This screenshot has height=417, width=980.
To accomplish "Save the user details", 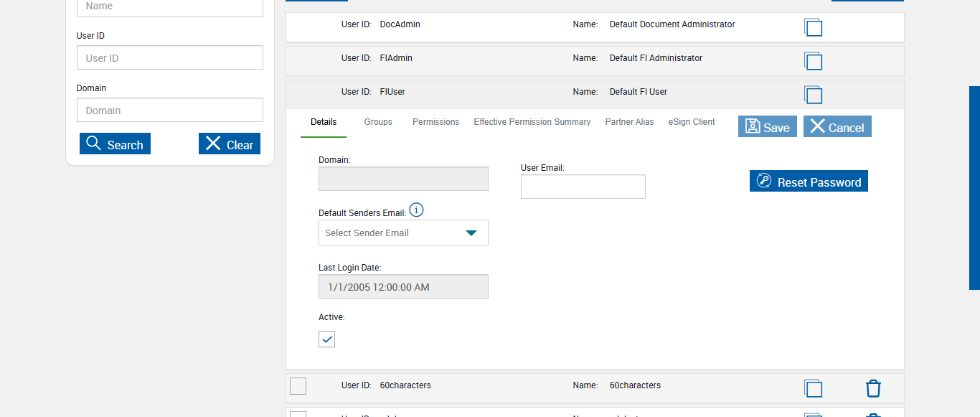I will click(767, 127).
